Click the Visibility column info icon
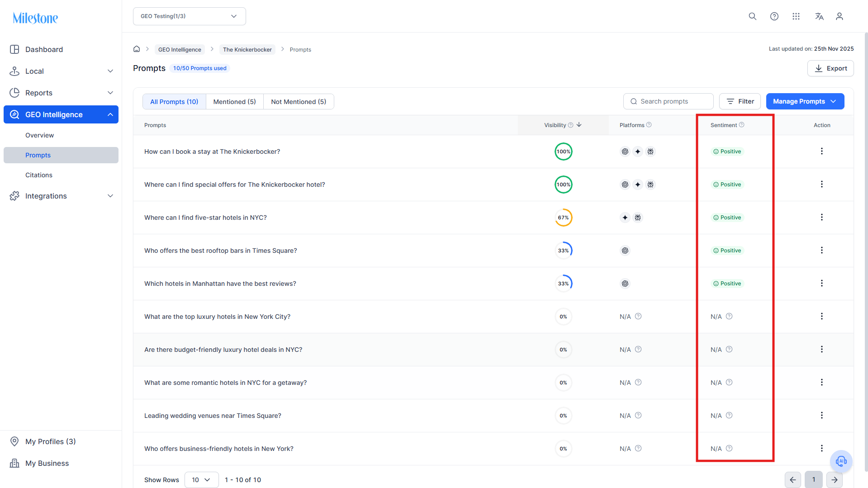Image resolution: width=868 pixels, height=488 pixels. click(x=570, y=125)
